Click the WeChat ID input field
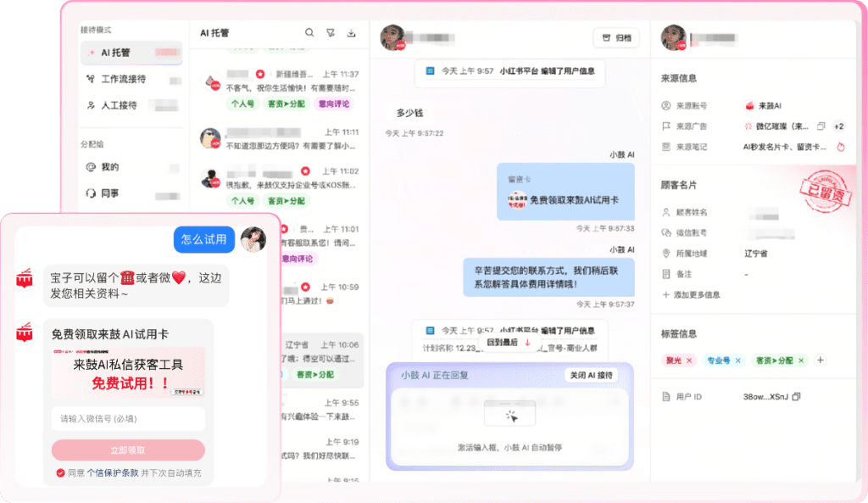The image size is (868, 503). pos(128,419)
